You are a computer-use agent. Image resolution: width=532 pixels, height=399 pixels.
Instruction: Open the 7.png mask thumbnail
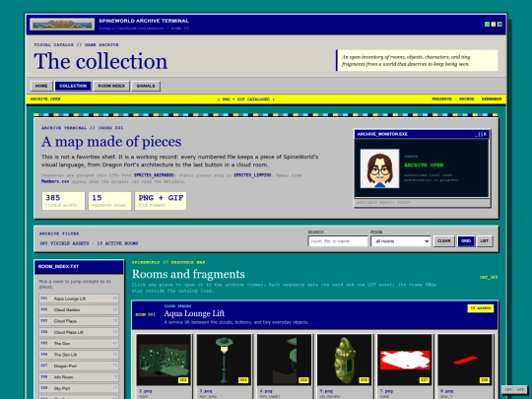click(405, 360)
